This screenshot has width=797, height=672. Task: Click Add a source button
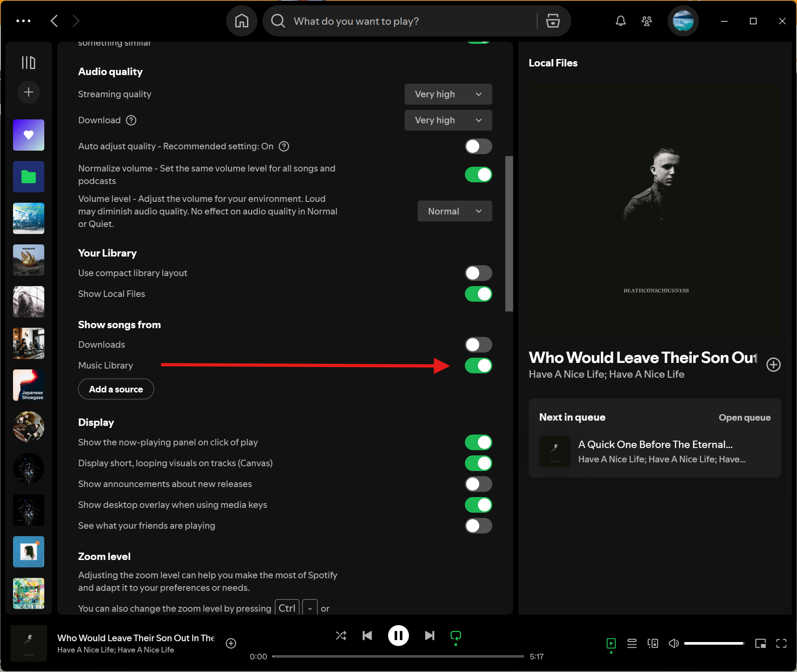[x=116, y=389]
